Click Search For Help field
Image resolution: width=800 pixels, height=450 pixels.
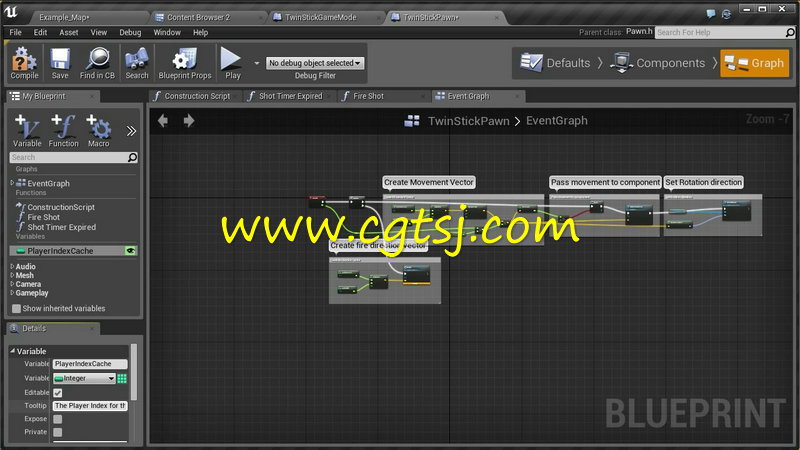[x=719, y=32]
